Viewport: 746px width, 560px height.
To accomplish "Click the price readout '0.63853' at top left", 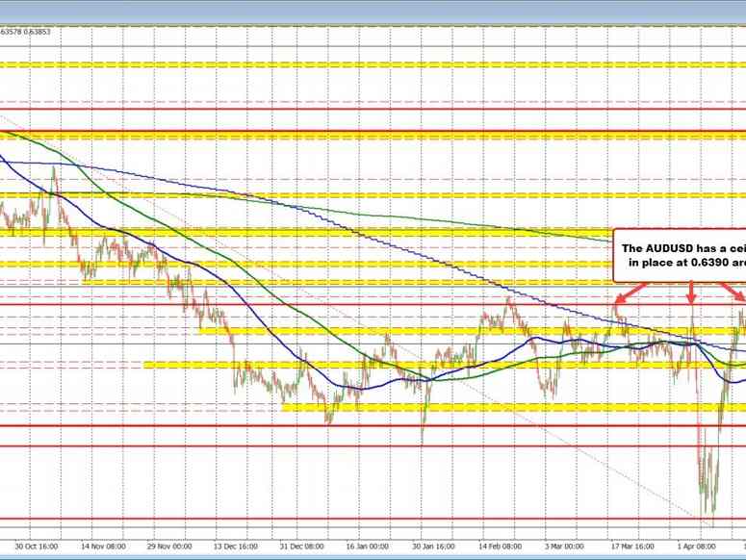I will (38, 32).
